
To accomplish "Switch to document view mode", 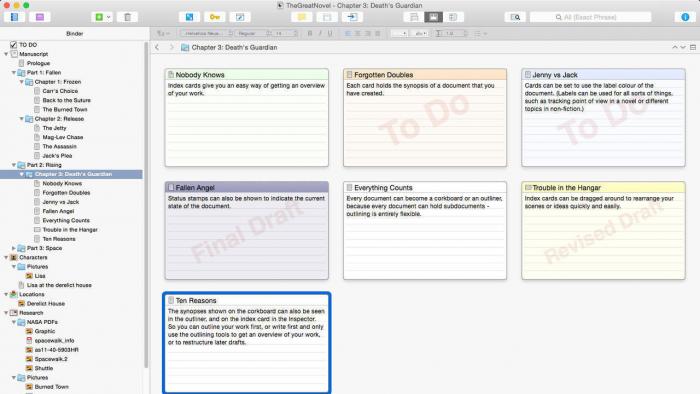I will 414,17.
